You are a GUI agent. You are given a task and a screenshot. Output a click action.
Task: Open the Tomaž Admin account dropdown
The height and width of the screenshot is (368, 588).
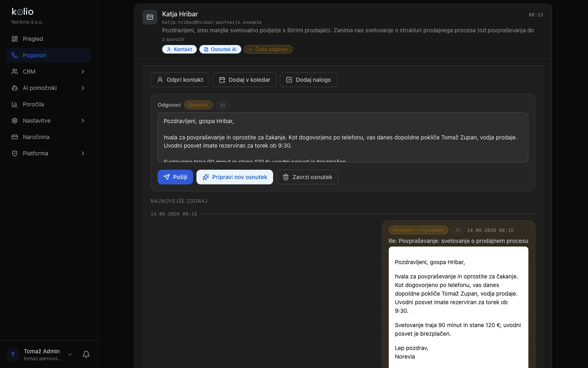click(70, 355)
